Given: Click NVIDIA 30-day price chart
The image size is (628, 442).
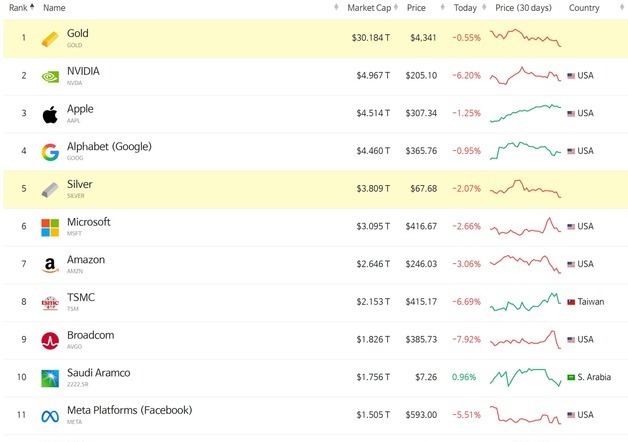Looking at the screenshot, I should [525, 76].
